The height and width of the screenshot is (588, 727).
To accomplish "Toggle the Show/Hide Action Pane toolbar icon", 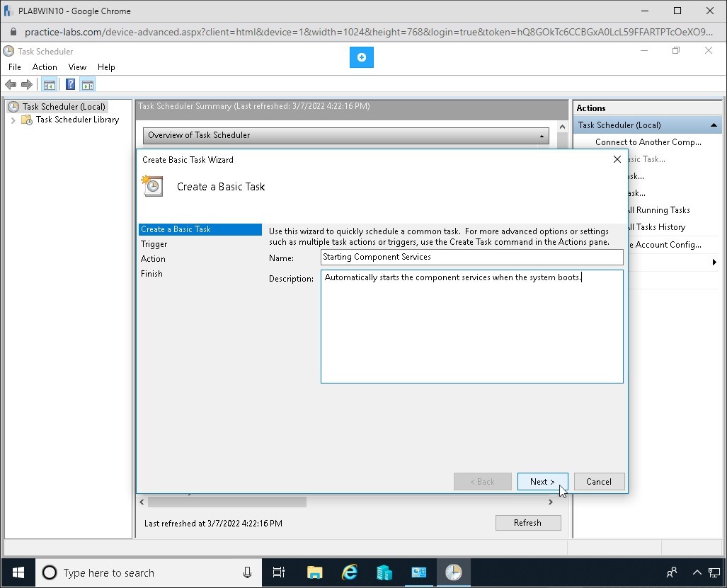I will pyautogui.click(x=88, y=84).
